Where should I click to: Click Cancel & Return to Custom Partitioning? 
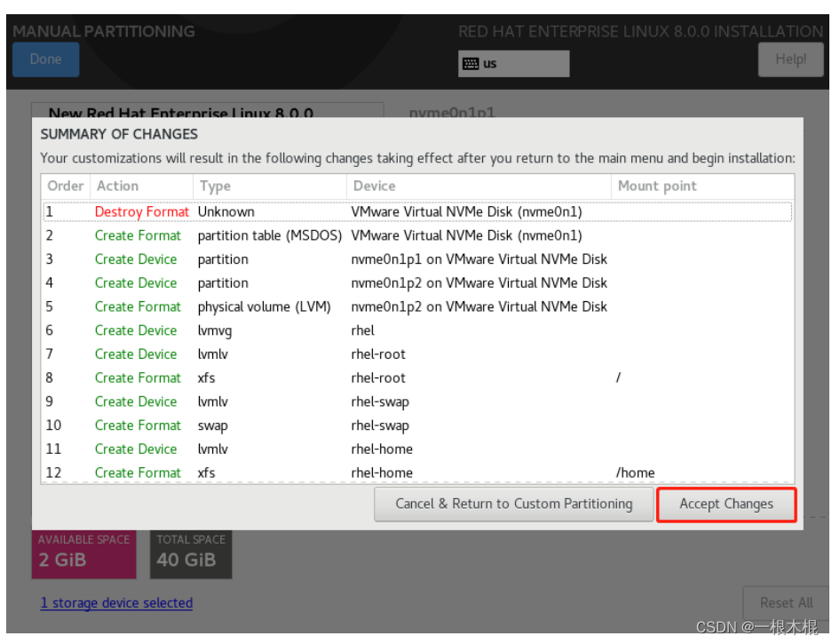tap(513, 504)
